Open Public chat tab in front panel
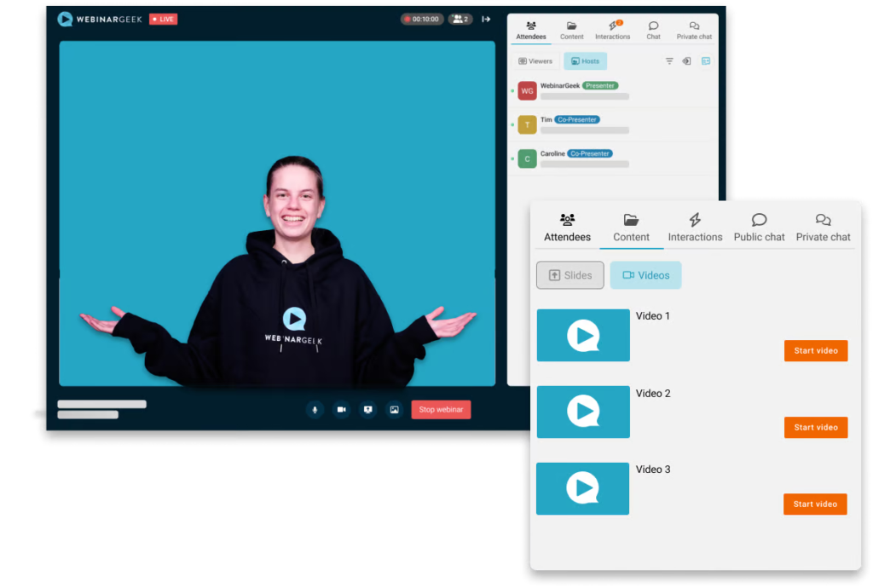This screenshot has width=873, height=588. pos(759,228)
